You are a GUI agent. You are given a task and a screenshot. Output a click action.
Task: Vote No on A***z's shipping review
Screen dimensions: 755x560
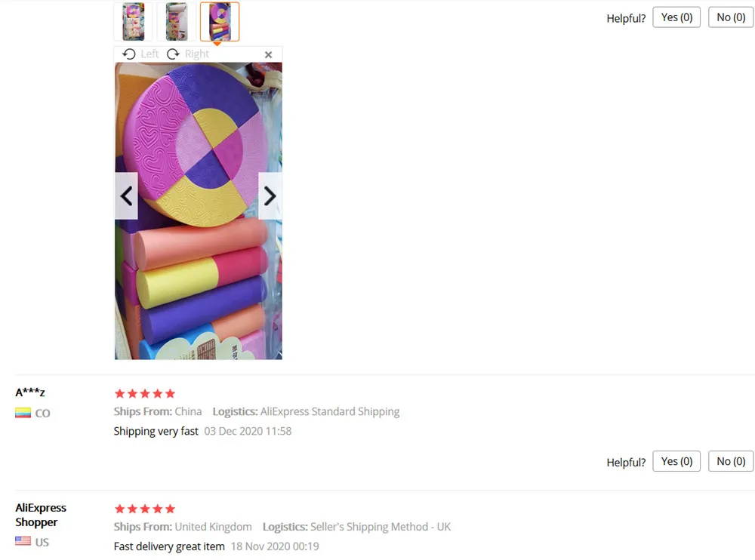[x=731, y=461]
